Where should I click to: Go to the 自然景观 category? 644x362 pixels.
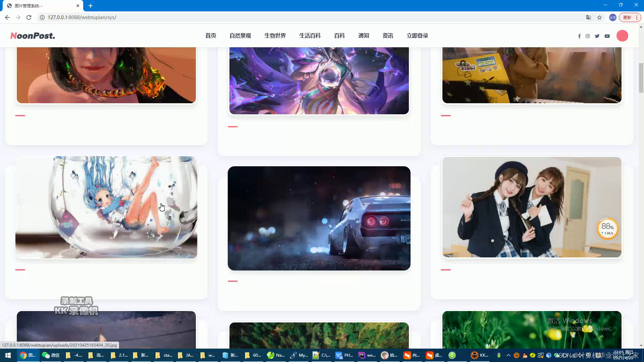(240, 36)
